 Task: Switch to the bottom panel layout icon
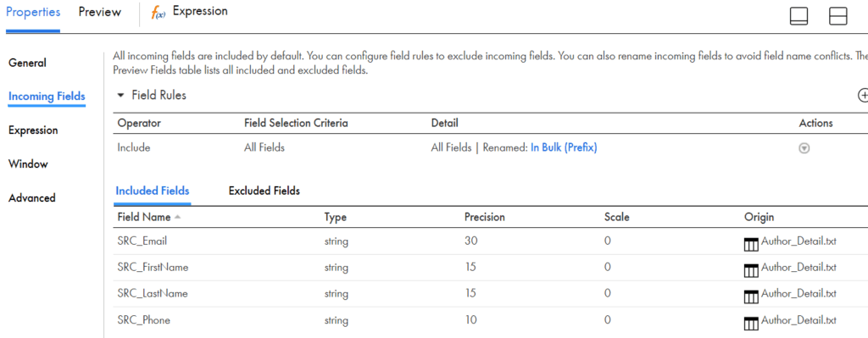point(798,16)
